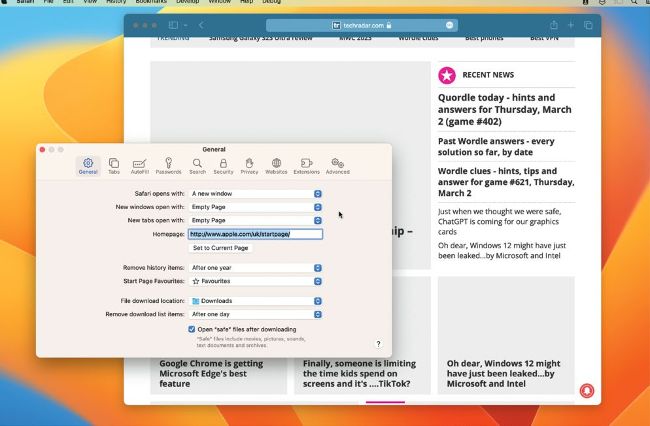Screen dimensions: 650x426
Task: Open the Extensions preferences pane
Action: pos(306,166)
